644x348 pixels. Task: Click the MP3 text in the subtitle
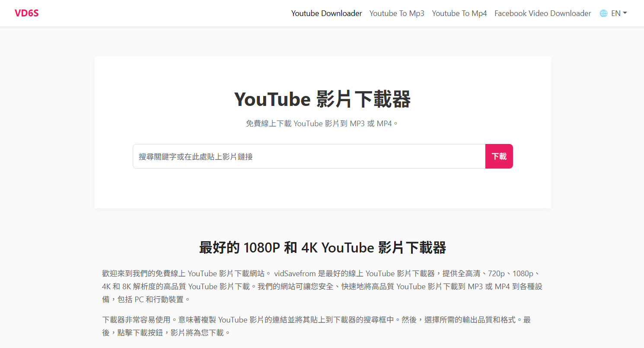(357, 123)
